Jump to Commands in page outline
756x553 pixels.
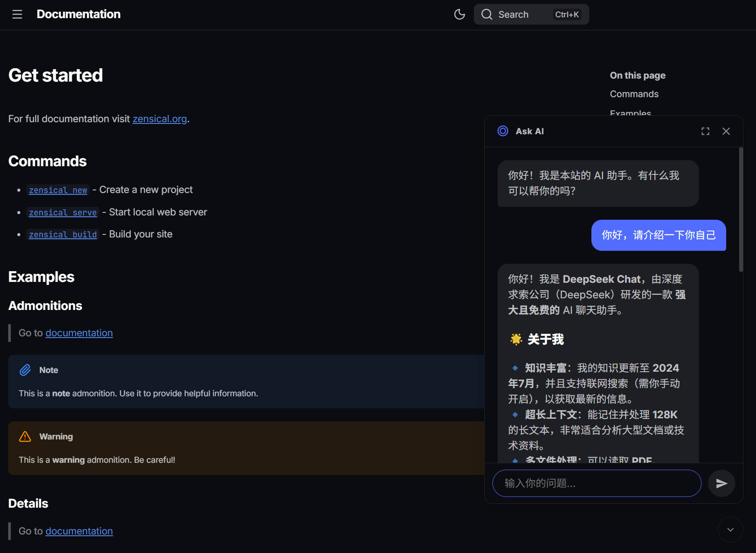coord(634,94)
